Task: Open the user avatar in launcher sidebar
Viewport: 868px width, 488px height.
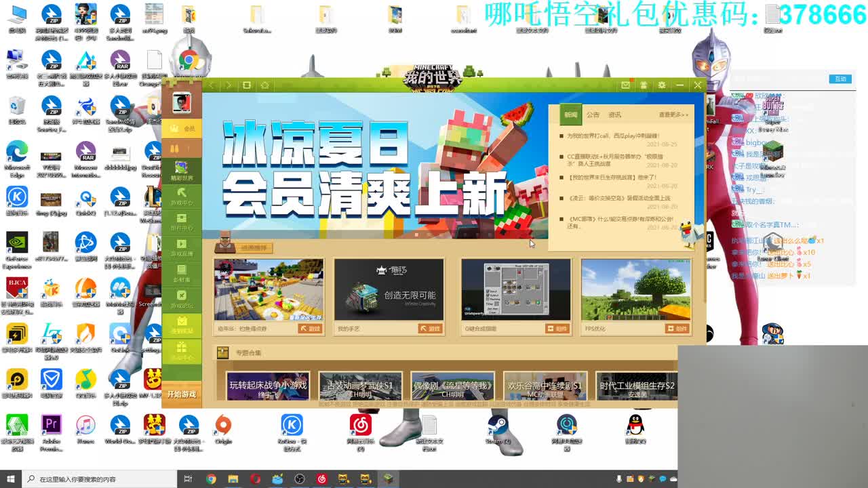Action: [182, 103]
